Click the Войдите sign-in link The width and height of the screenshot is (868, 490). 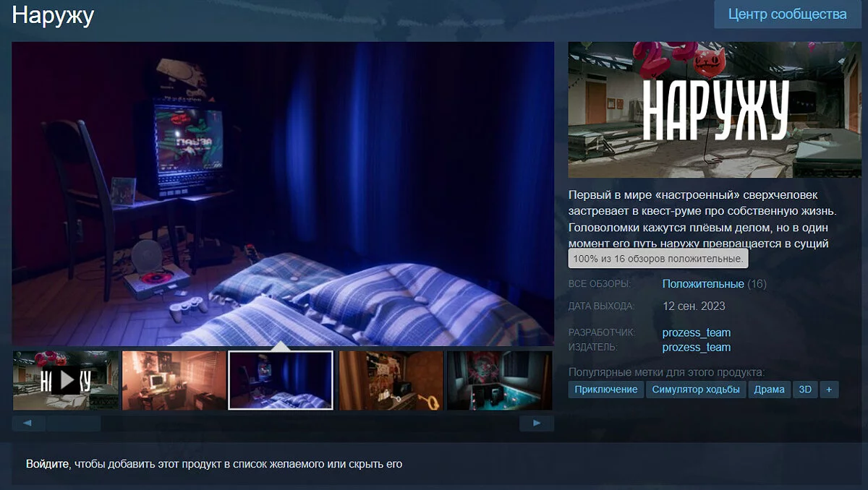click(48, 464)
